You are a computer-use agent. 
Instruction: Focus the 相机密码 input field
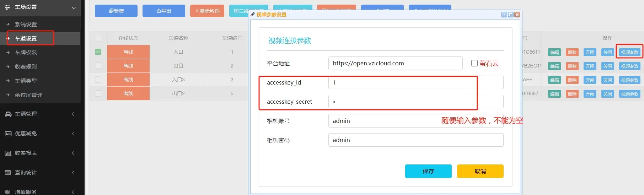pos(416,140)
